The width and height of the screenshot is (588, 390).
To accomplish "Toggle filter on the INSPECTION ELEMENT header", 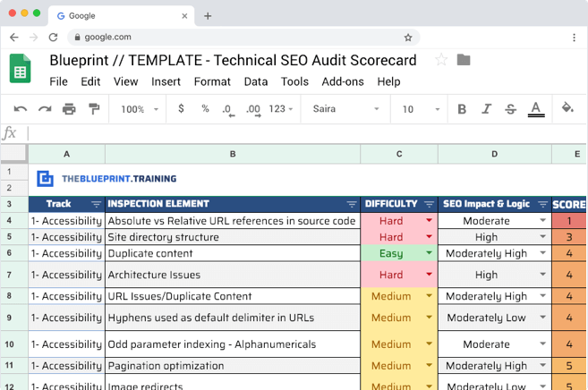I will click(351, 204).
